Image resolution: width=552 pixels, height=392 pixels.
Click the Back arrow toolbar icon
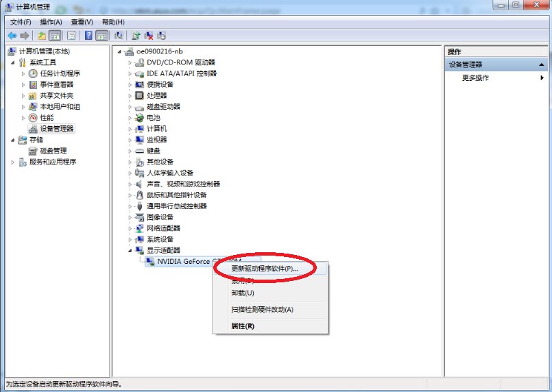click(x=12, y=36)
